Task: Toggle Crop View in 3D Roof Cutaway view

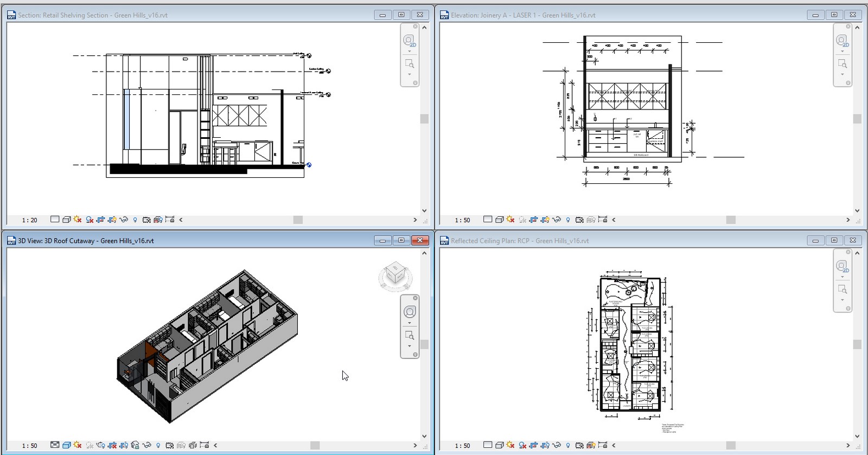Action: click(x=112, y=445)
